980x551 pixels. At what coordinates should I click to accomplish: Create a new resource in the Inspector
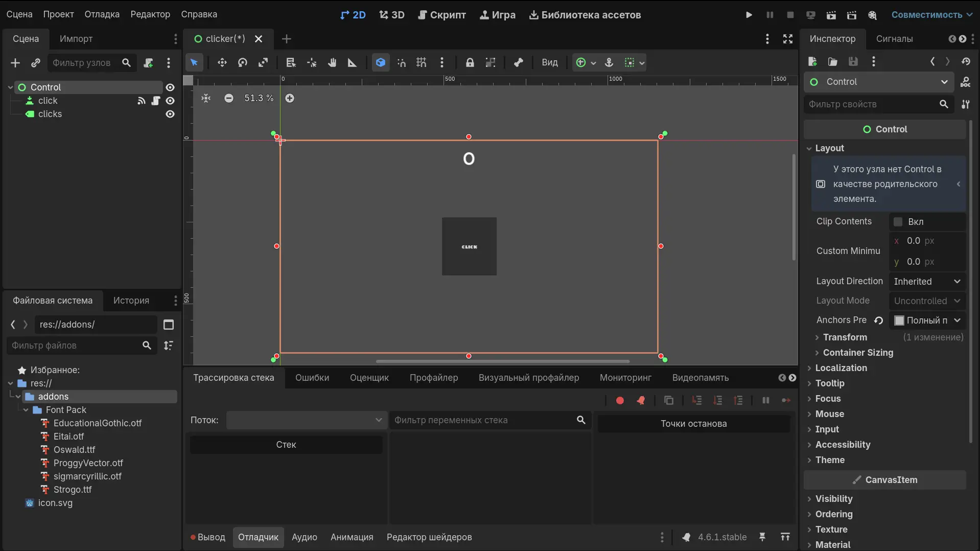pos(812,61)
